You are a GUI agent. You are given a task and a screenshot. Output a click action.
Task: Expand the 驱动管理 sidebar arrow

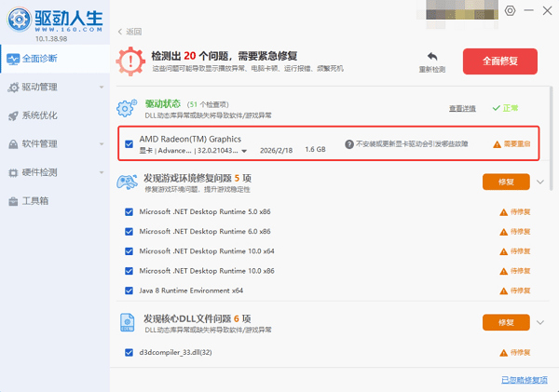coord(102,88)
